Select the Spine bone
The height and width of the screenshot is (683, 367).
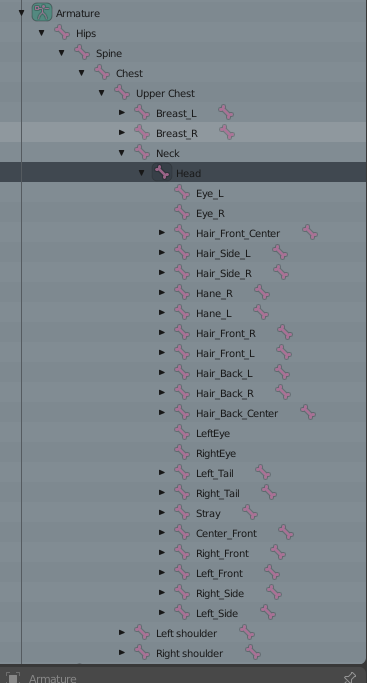(109, 54)
